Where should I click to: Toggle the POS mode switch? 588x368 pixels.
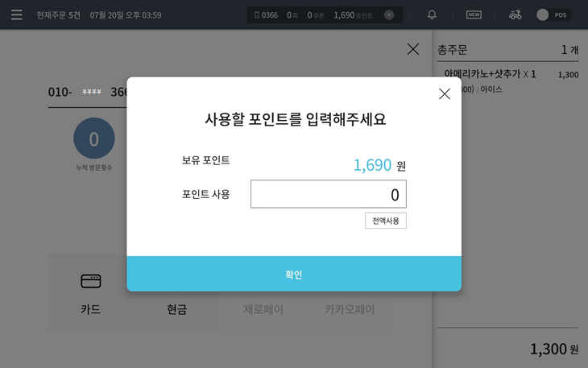(554, 15)
